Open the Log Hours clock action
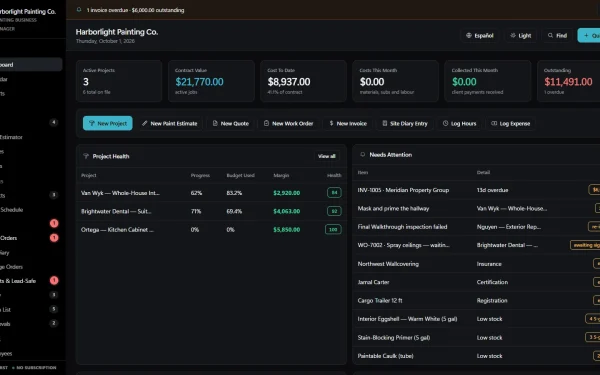 coord(460,123)
